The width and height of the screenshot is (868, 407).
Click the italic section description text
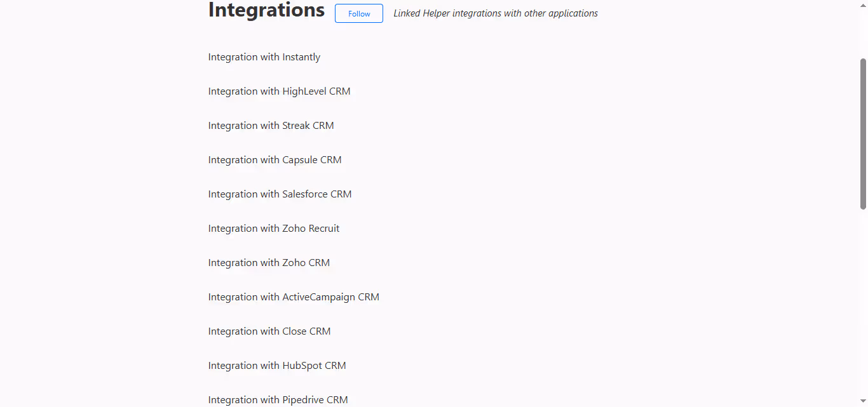point(495,13)
